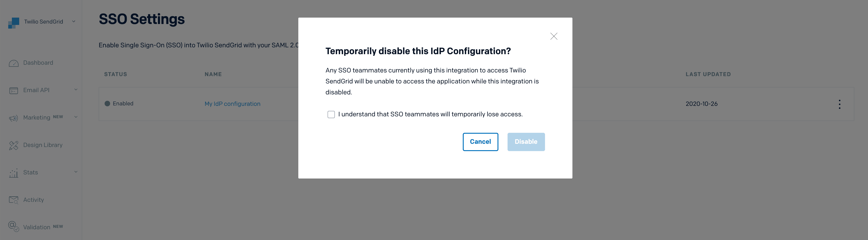Expand the Marketing submenu

pos(75,117)
